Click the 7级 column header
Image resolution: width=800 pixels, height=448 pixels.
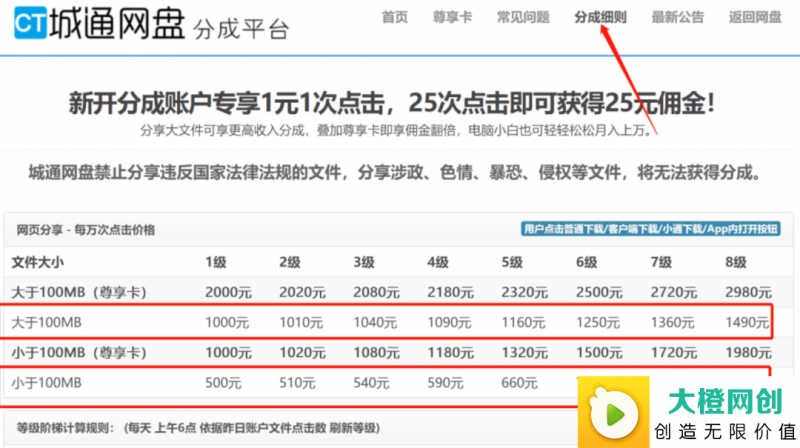click(x=661, y=263)
